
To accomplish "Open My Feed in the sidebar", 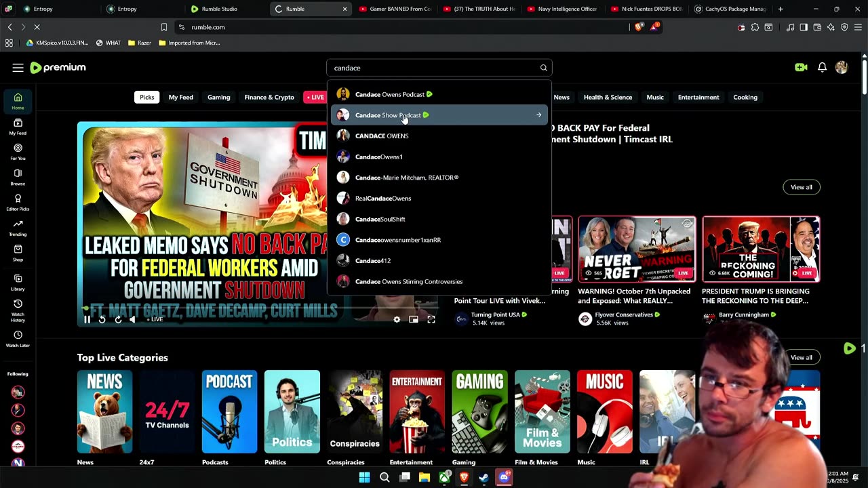I will (18, 127).
